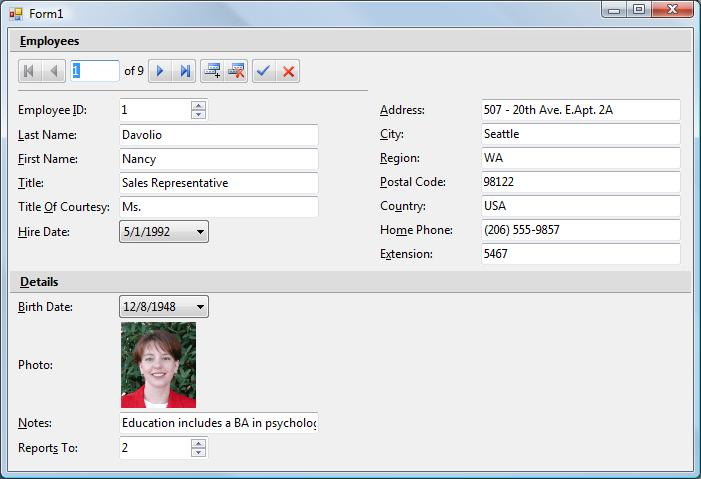The width and height of the screenshot is (701, 479).
Task: Click the Home Phone text field
Action: (x=580, y=230)
